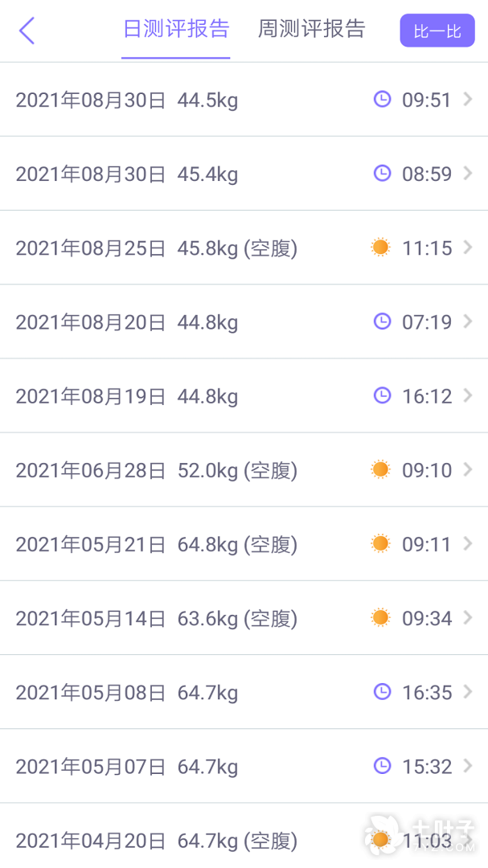The image size is (488, 868).
Task: Click clock icon beside 15:32 entry
Action: coord(382,766)
